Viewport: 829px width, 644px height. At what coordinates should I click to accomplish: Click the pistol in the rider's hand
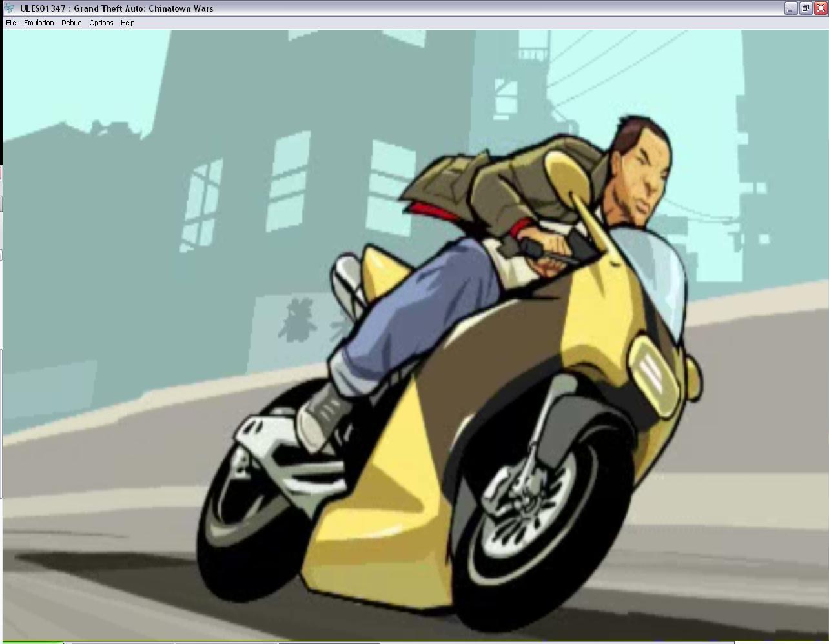pos(549,250)
